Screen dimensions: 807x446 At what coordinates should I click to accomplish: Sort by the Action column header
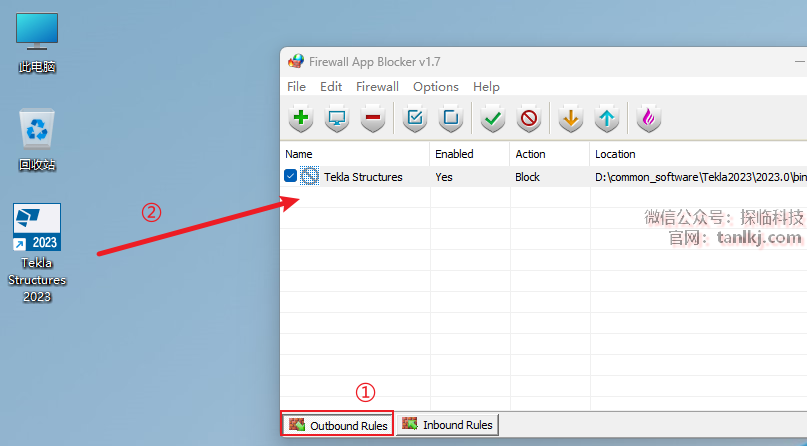click(549, 154)
